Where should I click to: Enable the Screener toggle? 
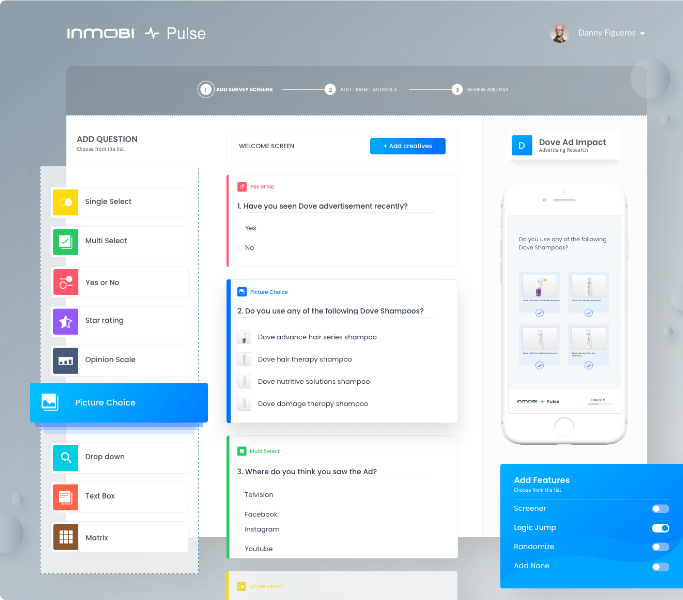[x=660, y=509]
